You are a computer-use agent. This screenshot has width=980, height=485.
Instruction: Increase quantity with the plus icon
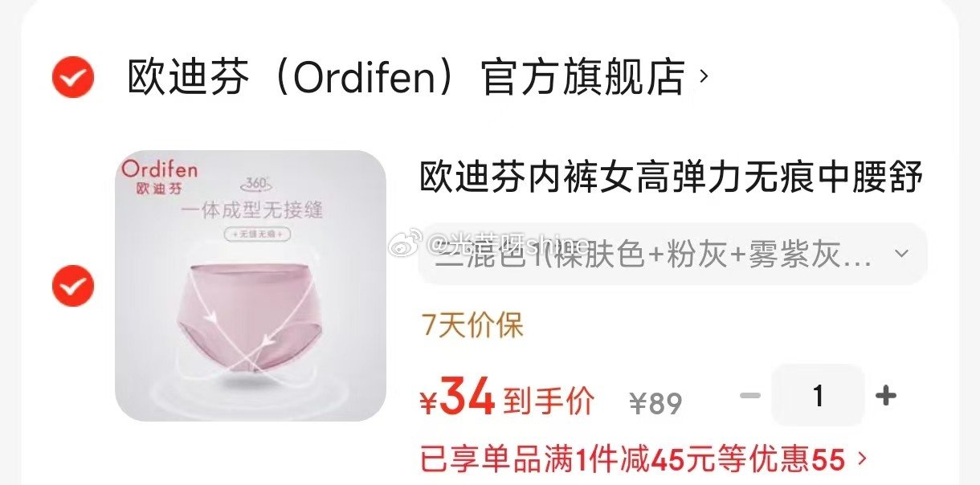tap(885, 396)
